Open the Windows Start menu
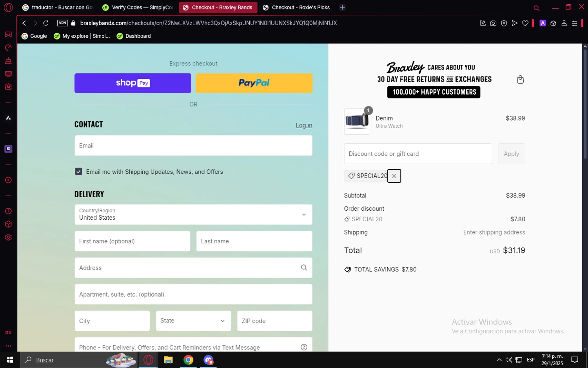The width and height of the screenshot is (588, 368). [10, 360]
